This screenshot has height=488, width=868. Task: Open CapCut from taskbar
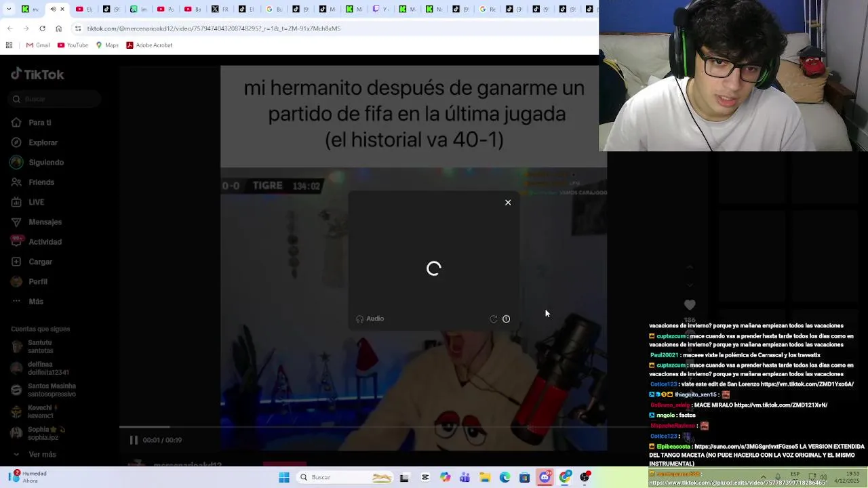(x=425, y=477)
